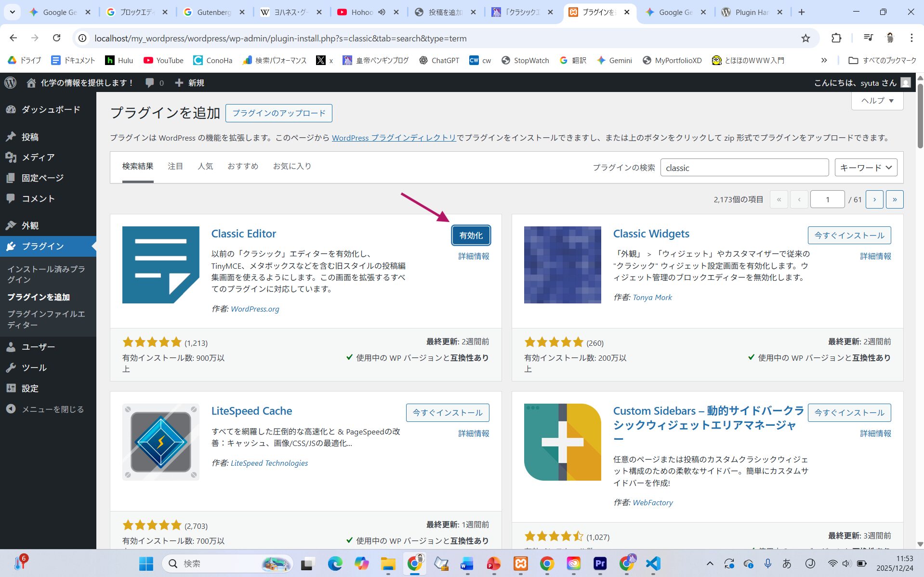Open the WordPress プラグインディレクトリ link
Screen dimensions: 924x577
point(394,138)
